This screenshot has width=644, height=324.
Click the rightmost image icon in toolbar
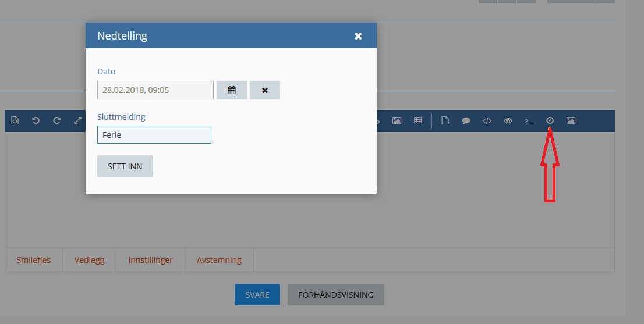571,120
